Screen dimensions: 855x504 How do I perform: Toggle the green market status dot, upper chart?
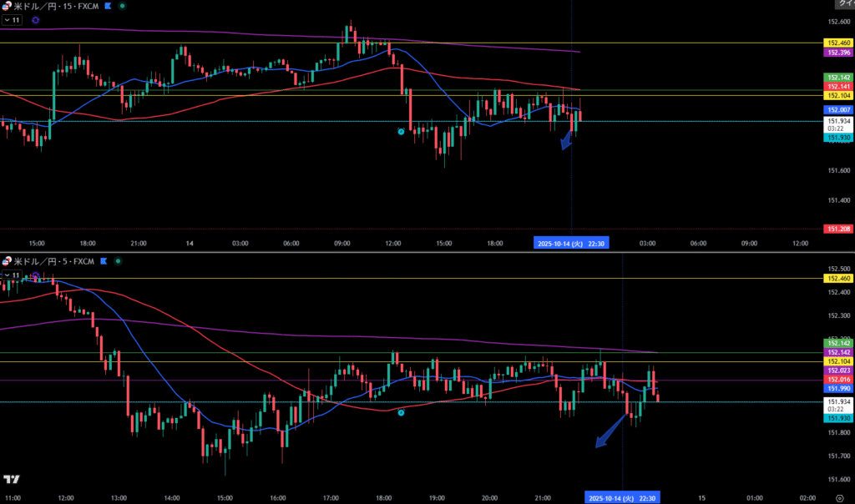(x=123, y=6)
